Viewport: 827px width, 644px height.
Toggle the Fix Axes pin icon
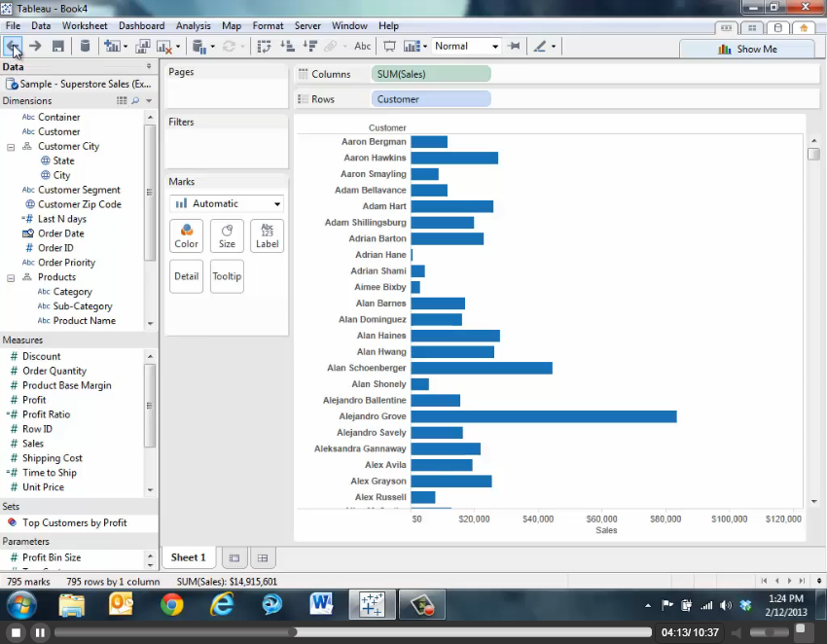point(514,46)
